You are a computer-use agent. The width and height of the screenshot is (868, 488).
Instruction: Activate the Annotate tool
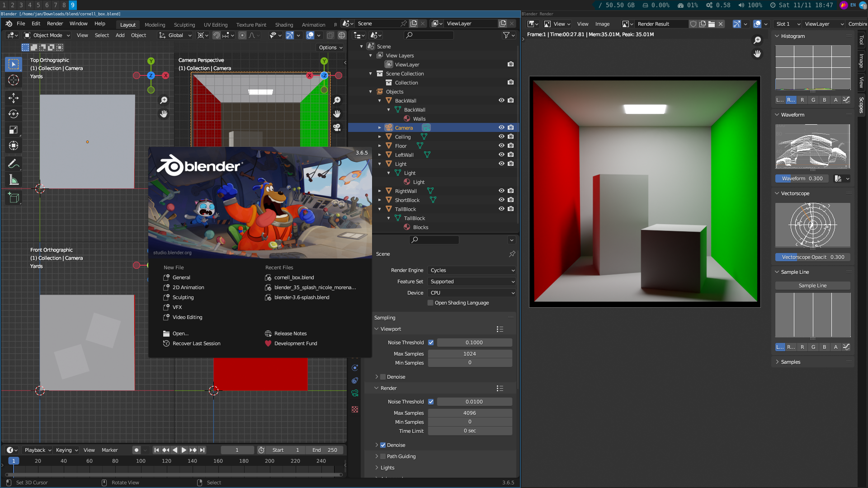13,164
